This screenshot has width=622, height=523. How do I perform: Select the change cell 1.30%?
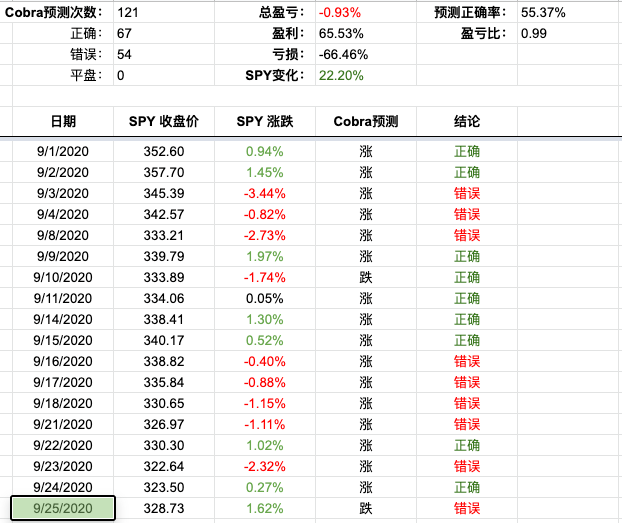click(265, 319)
